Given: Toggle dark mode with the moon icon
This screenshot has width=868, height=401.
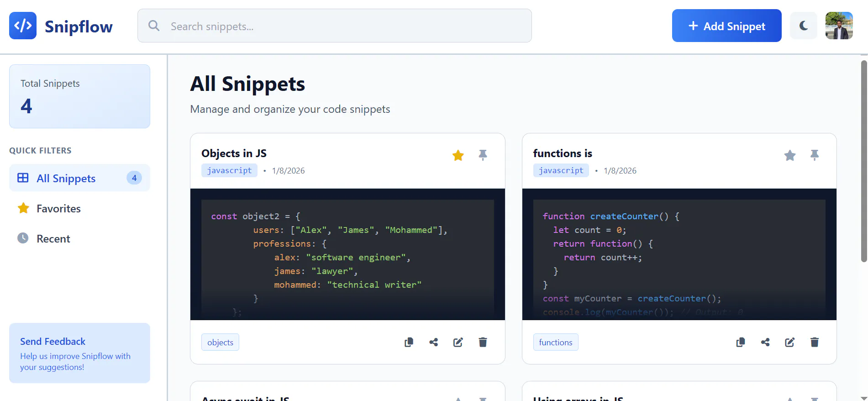Looking at the screenshot, I should pyautogui.click(x=804, y=26).
